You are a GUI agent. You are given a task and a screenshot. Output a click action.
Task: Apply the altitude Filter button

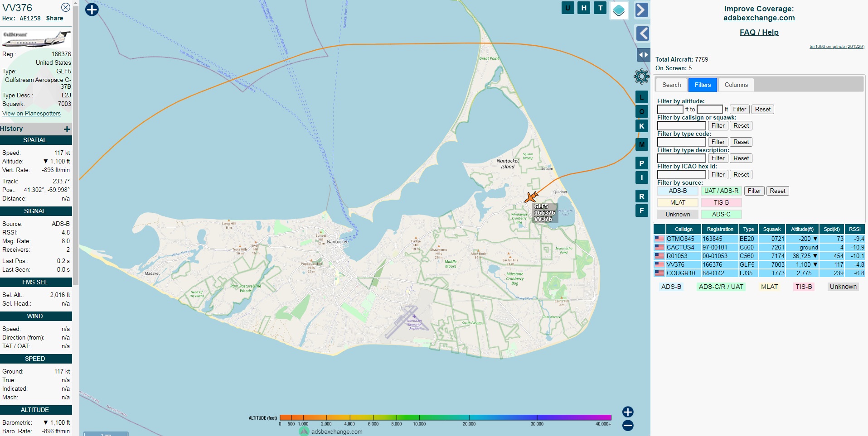click(x=739, y=110)
